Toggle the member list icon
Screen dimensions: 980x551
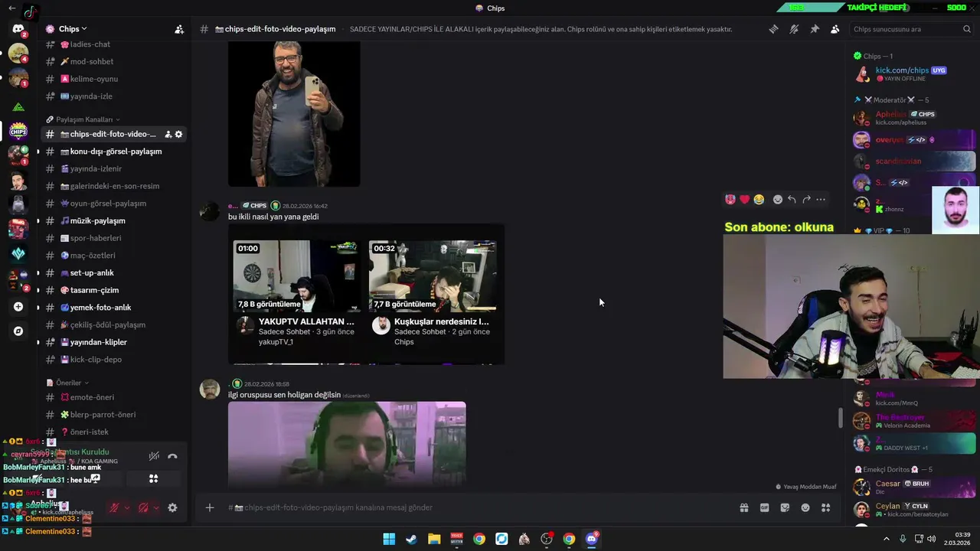click(835, 29)
